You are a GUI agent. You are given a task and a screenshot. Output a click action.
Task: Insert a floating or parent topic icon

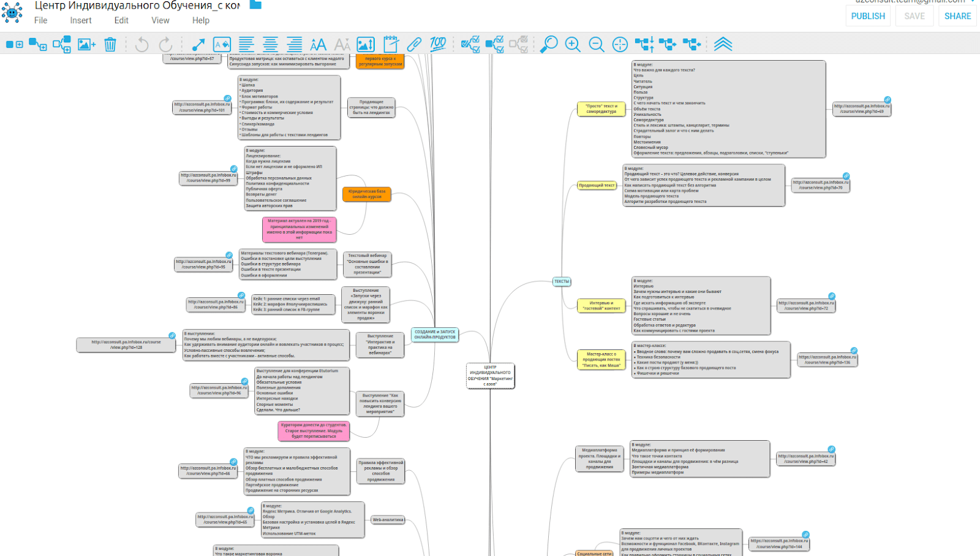click(62, 45)
